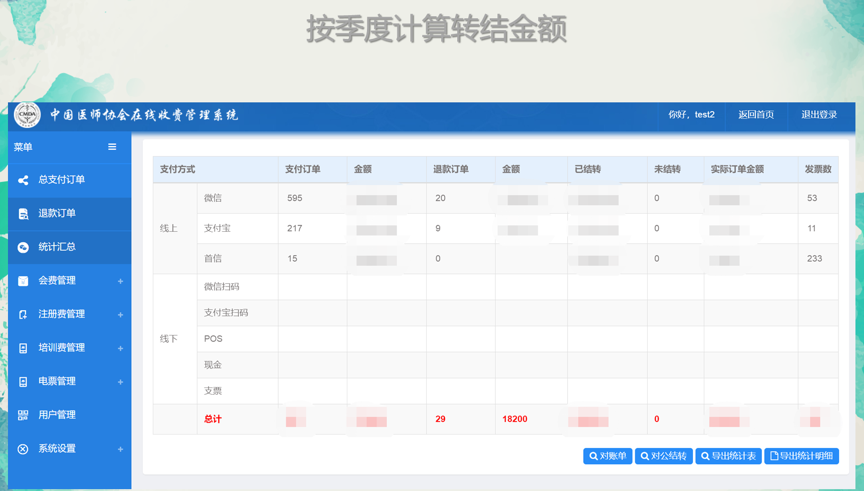Expand the 系统设置 plus sign
This screenshot has height=491, width=864.
(120, 449)
